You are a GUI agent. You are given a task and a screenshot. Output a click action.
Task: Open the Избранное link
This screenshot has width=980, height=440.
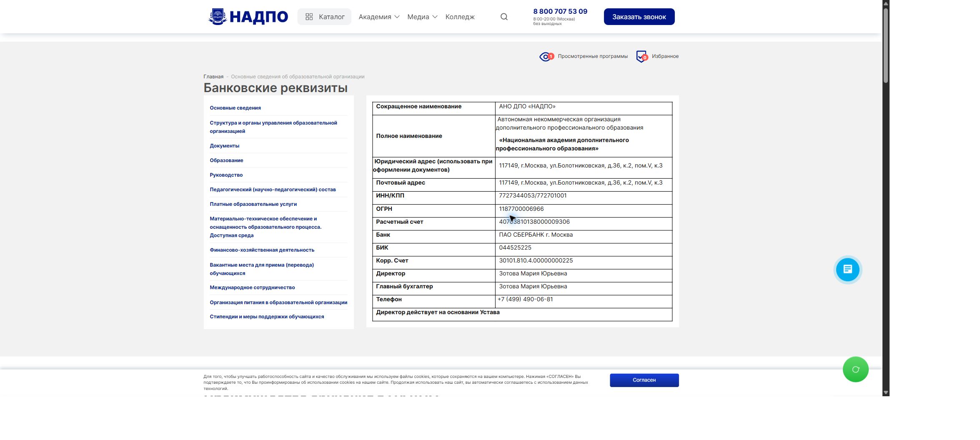click(x=665, y=56)
